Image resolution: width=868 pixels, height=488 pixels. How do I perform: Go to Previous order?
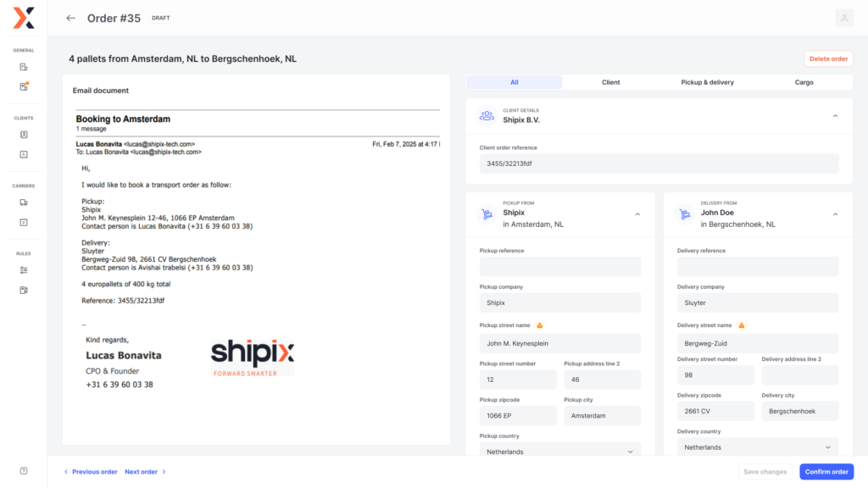(x=91, y=472)
